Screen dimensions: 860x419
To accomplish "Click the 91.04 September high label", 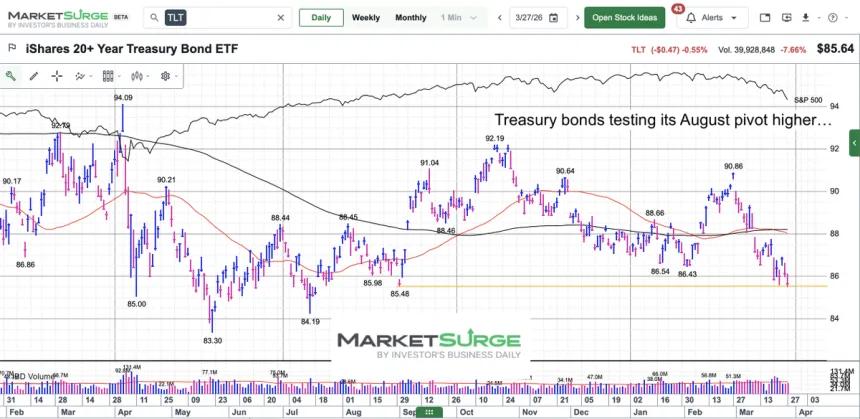I will 429,162.
